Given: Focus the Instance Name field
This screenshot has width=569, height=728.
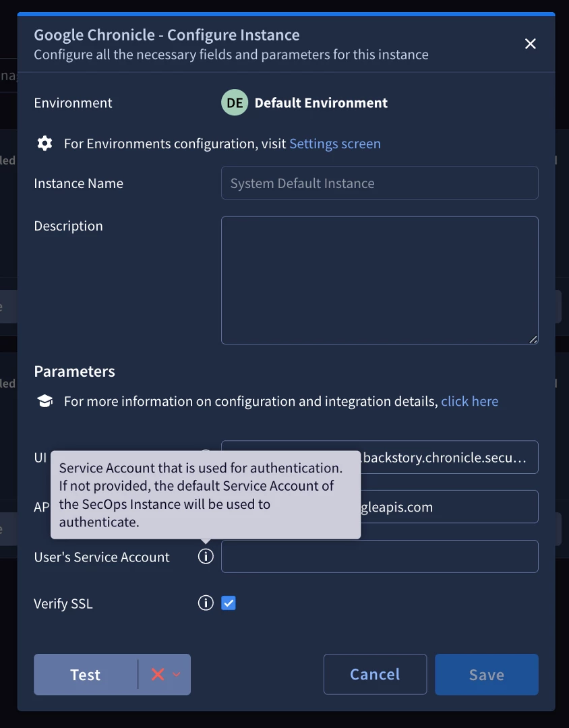Looking at the screenshot, I should coord(380,183).
